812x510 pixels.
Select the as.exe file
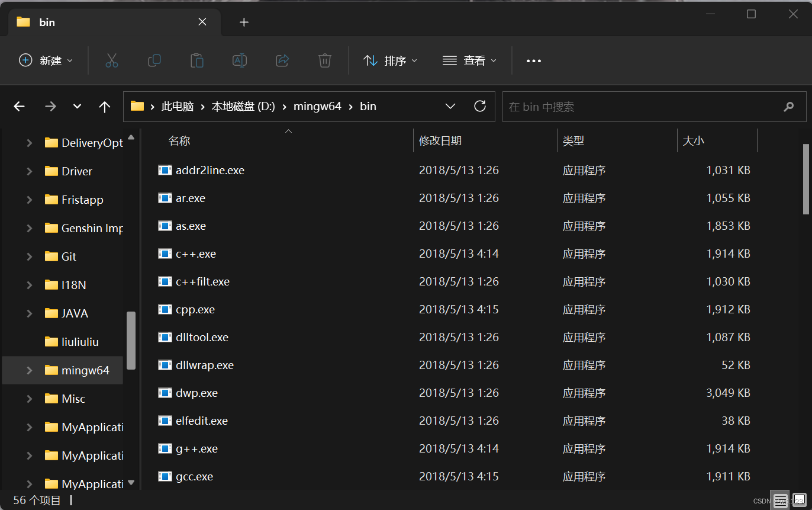[x=191, y=226]
